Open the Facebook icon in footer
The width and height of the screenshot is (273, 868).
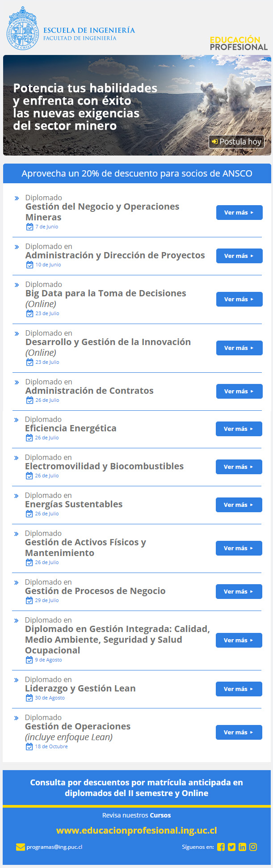pyautogui.click(x=221, y=847)
